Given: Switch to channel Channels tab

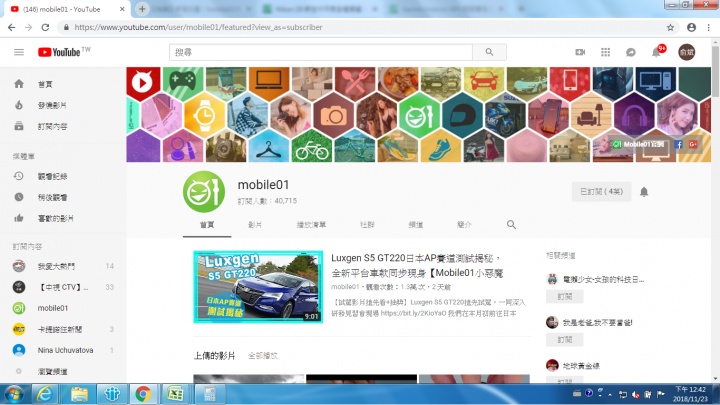Looking at the screenshot, I should point(416,225).
